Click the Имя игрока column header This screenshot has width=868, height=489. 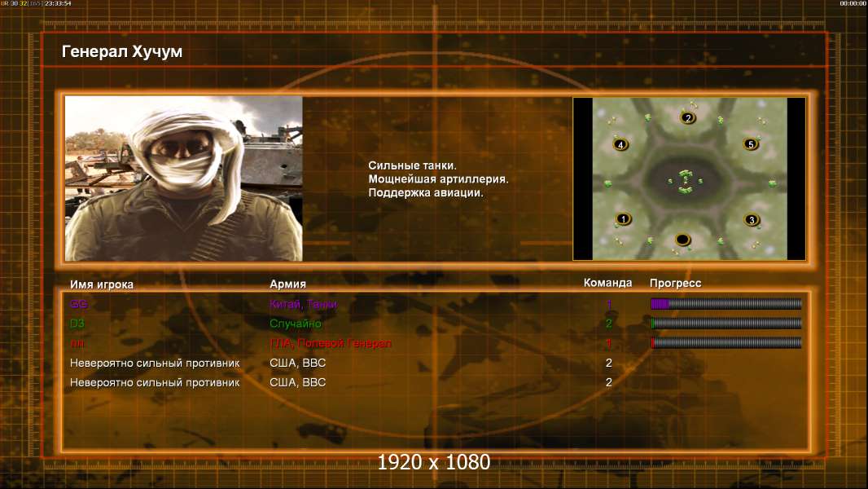coord(101,284)
